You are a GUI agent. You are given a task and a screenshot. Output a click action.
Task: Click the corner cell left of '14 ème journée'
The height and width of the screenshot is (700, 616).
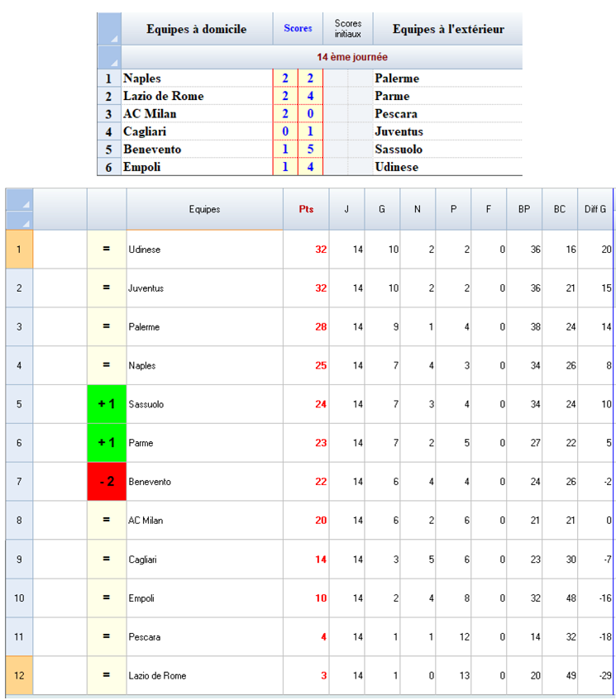(109, 57)
